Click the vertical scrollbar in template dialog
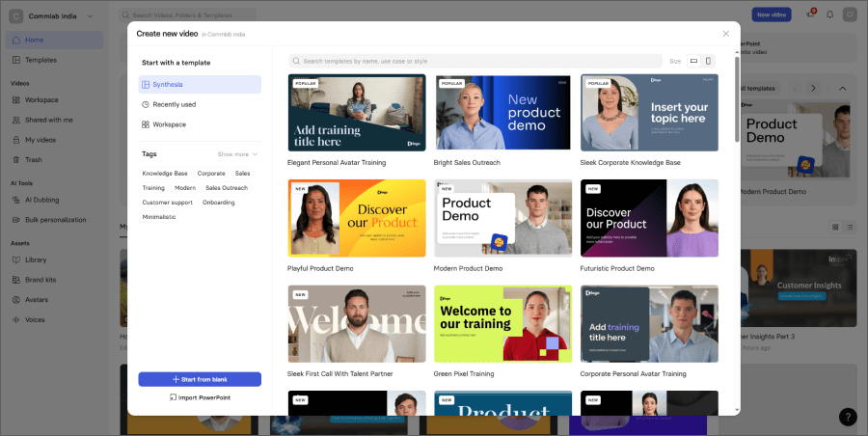Image resolution: width=868 pixels, height=436 pixels. coord(736,98)
